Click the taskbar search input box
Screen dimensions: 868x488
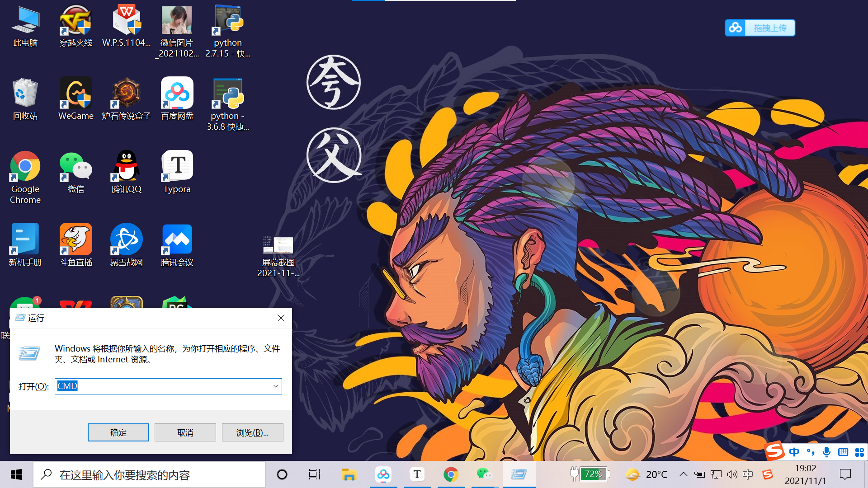(x=149, y=475)
